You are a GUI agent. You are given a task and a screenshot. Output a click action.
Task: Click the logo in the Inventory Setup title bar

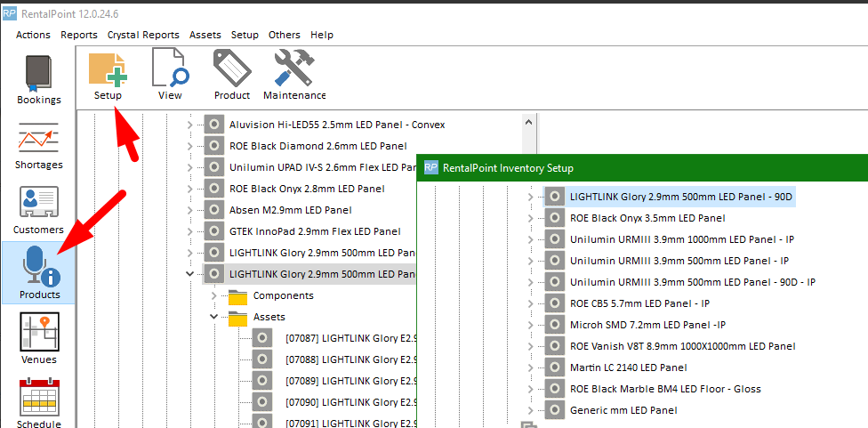tap(431, 168)
